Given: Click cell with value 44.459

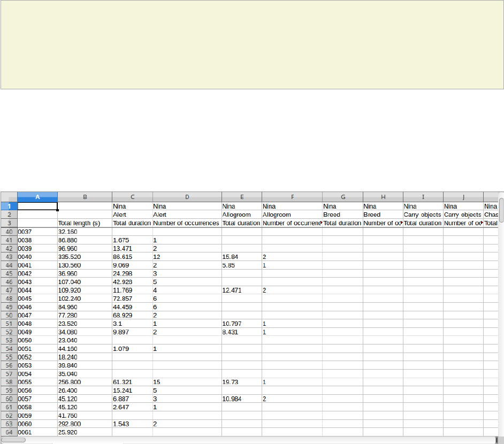Looking at the screenshot, I should point(133,307).
